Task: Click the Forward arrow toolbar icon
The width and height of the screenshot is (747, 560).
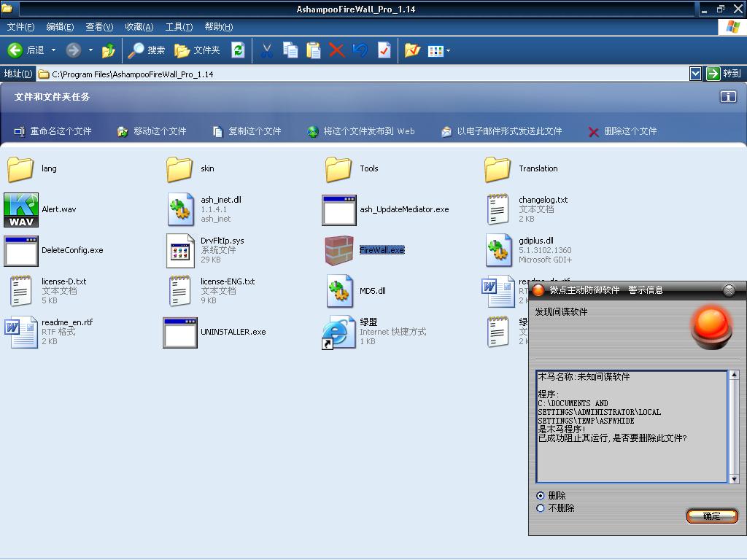Action: (74, 50)
